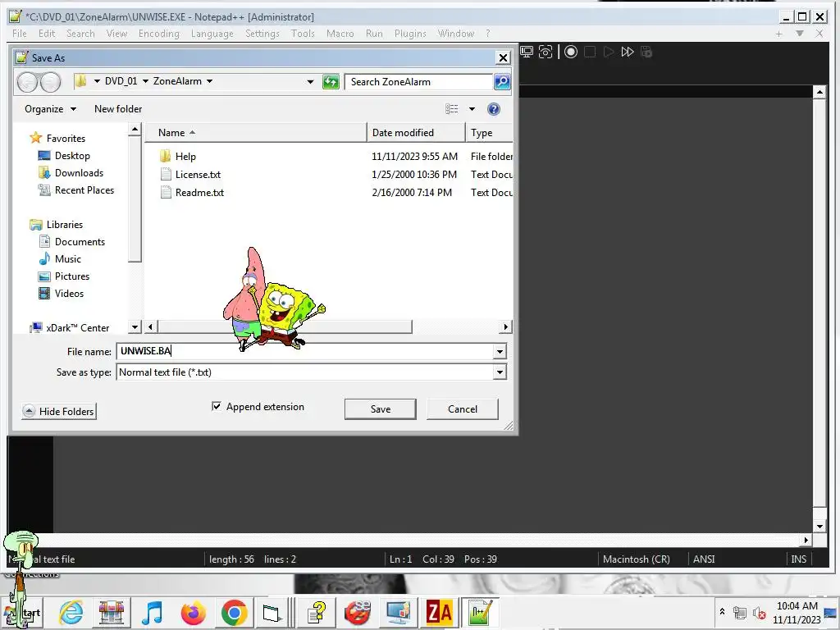Open the File name dropdown arrow
This screenshot has height=630, width=840.
[500, 352]
